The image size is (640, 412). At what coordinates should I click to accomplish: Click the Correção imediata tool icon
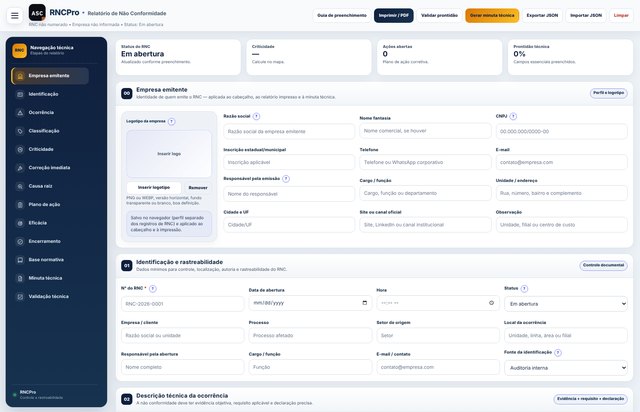click(20, 168)
